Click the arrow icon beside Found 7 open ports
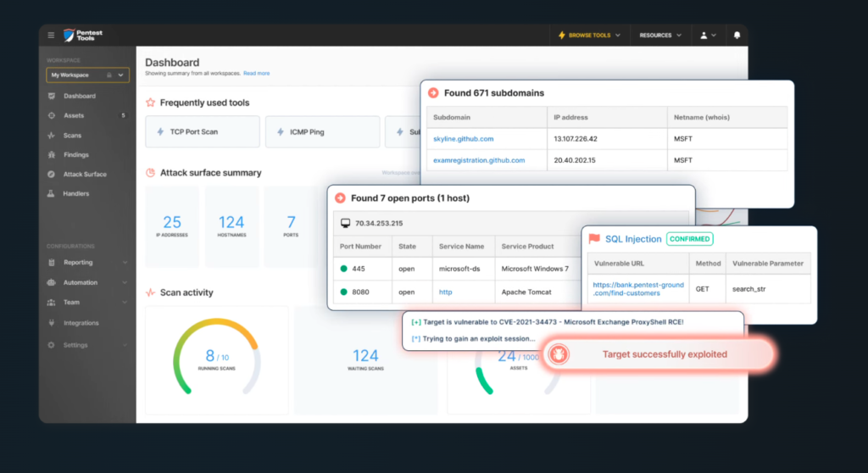Screen dimensions: 868x473 (x=341, y=198)
